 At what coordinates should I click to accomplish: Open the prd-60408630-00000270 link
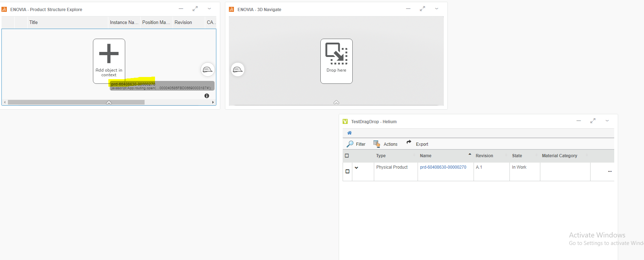pos(443,167)
